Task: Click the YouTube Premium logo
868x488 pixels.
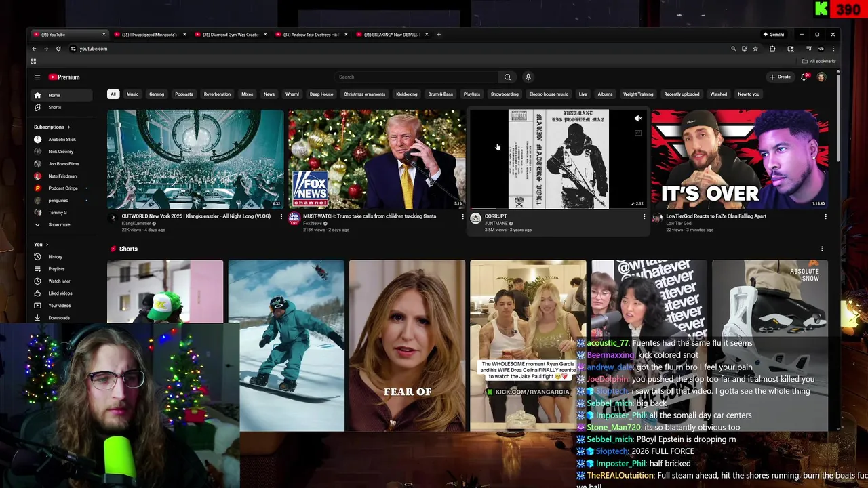Action: tap(64, 77)
